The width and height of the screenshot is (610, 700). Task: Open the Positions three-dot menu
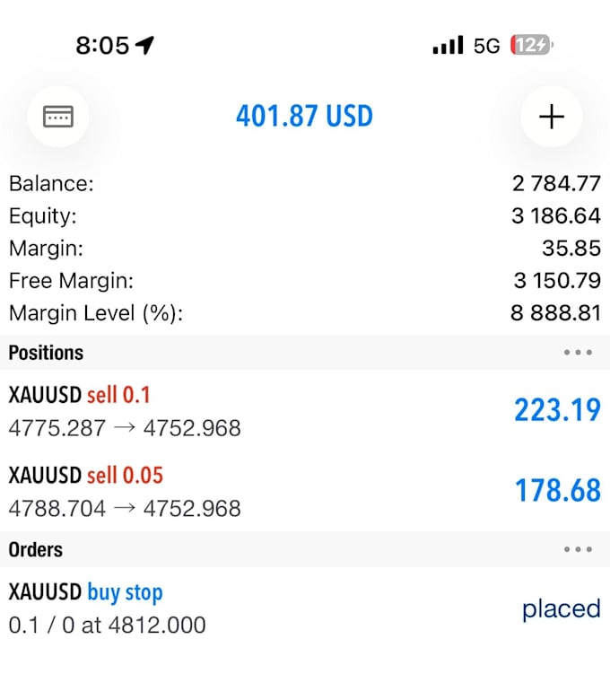pos(578,352)
